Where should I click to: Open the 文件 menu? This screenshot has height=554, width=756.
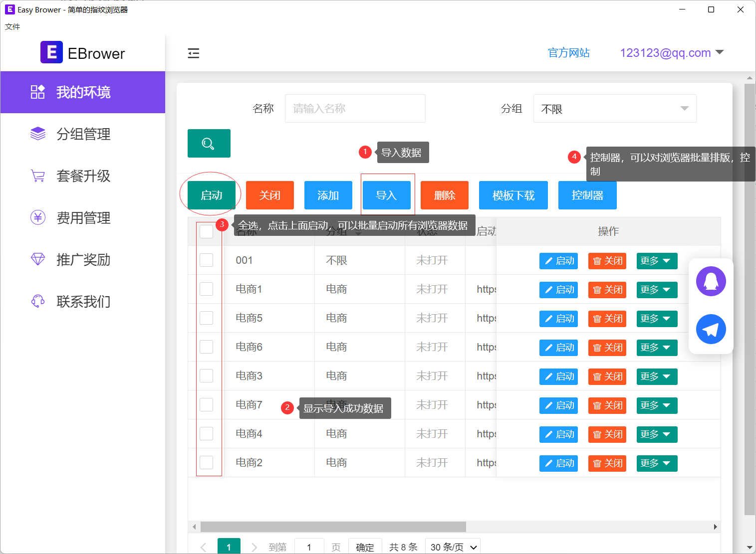click(x=12, y=26)
